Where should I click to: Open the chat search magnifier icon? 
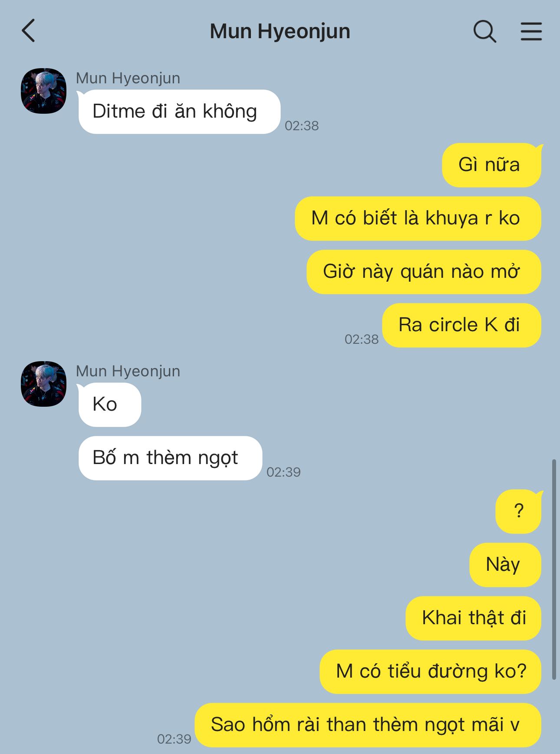point(484,31)
